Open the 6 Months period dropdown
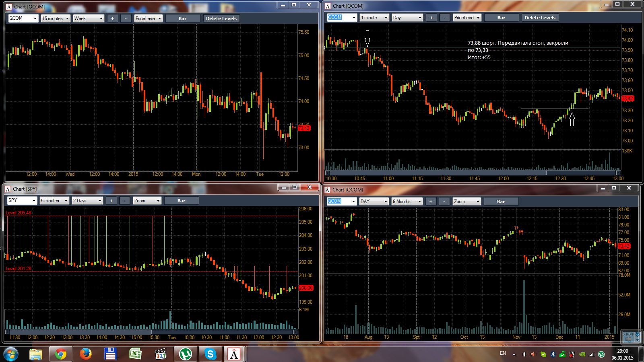Viewport: 644px width, 362px height. coord(407,202)
